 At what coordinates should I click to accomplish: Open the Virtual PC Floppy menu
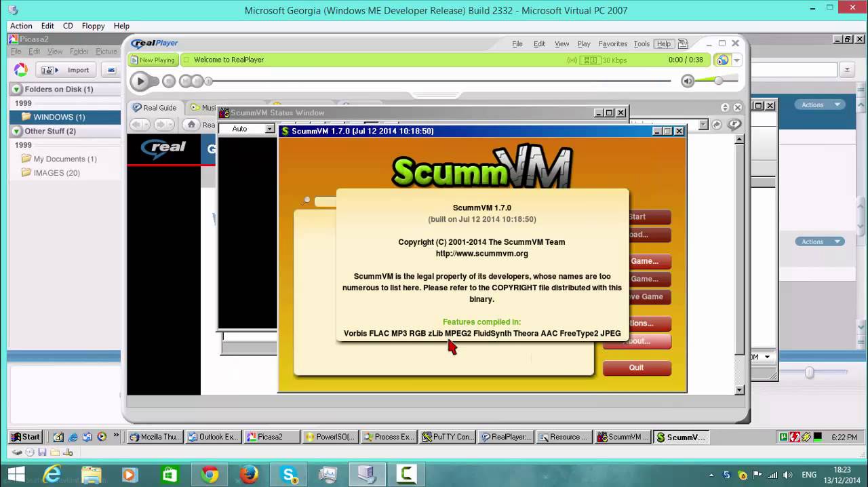(93, 26)
